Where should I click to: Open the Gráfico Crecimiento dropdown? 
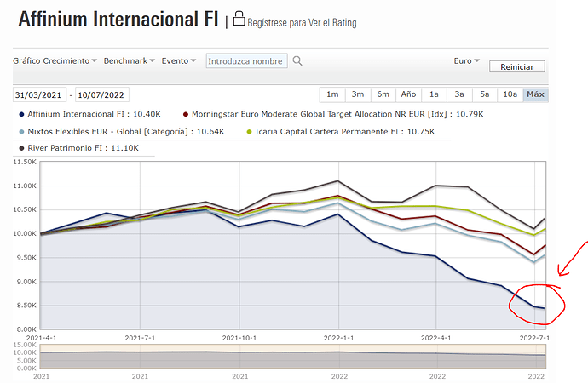coord(55,61)
